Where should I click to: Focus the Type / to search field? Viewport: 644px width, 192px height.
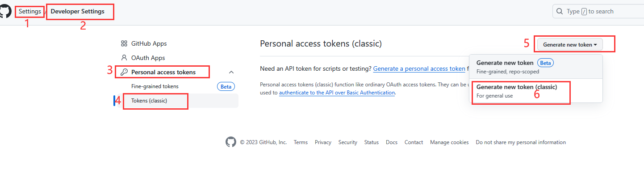point(598,11)
